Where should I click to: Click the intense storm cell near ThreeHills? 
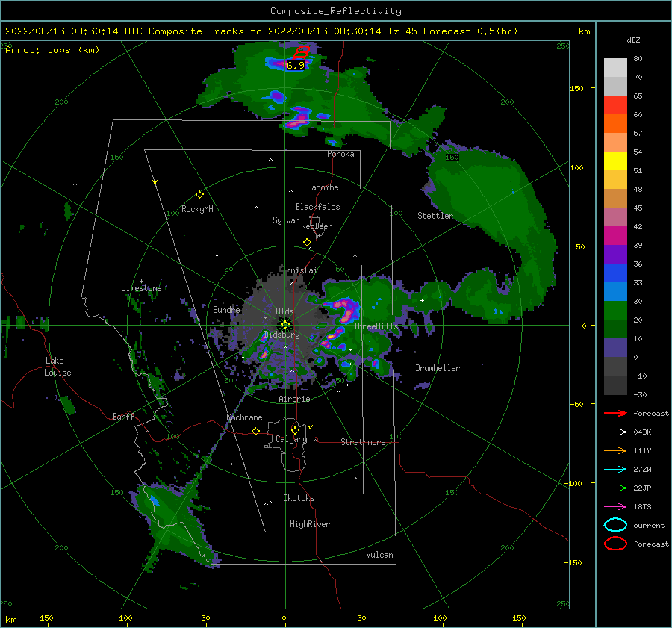pos(345,309)
